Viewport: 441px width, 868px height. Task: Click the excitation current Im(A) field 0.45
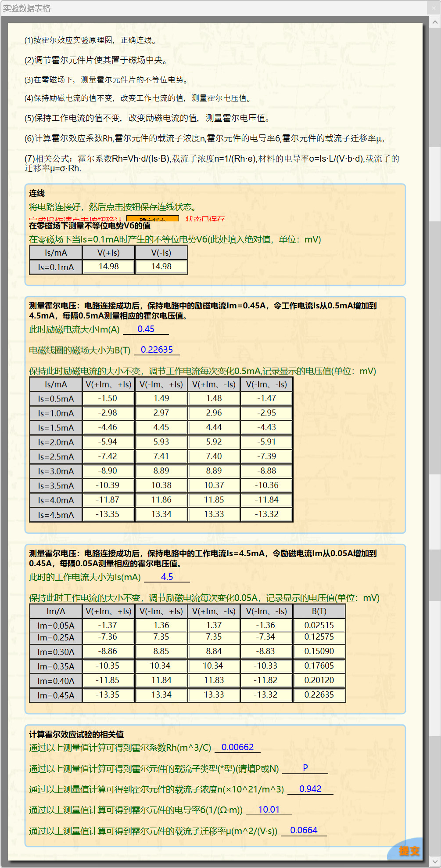click(x=146, y=329)
